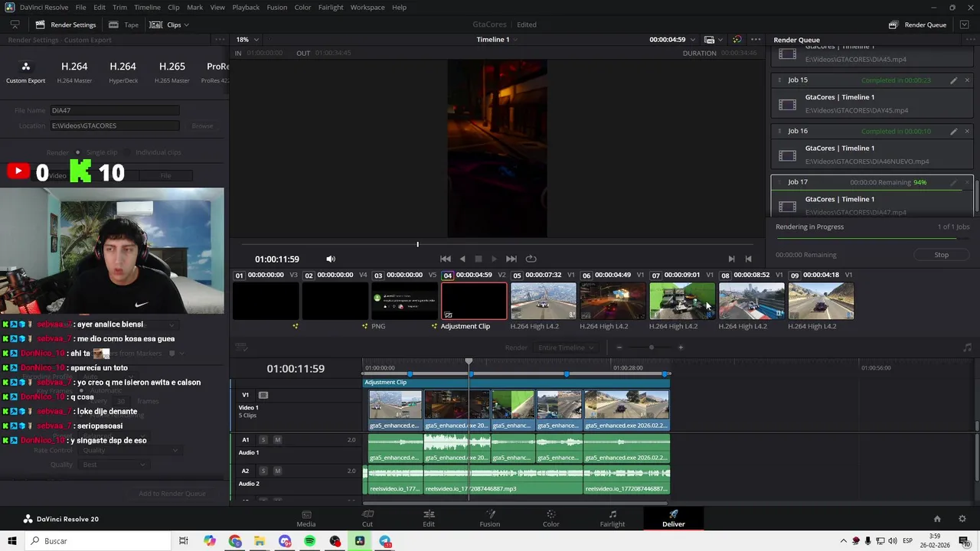Click the File Name field containing DIA47
Screen dimensions: 980x551
point(115,110)
